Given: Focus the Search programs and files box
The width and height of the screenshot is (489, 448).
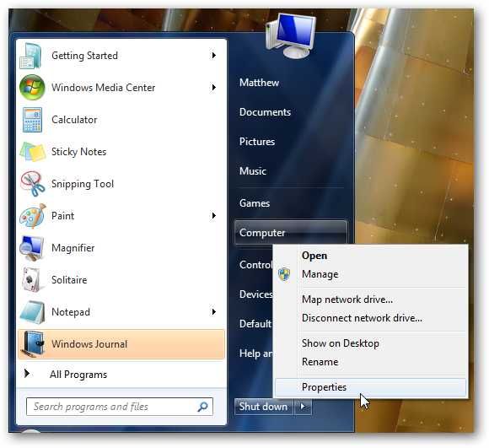Looking at the screenshot, I should pos(120,407).
